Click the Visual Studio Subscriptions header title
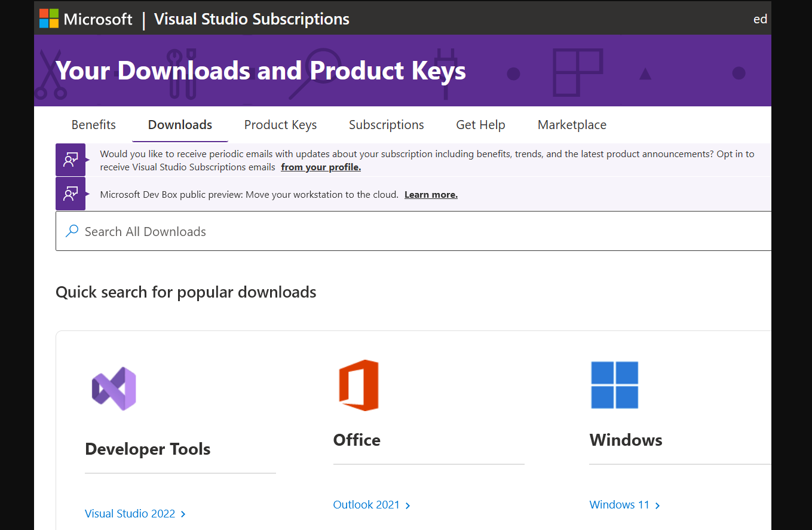Image resolution: width=812 pixels, height=530 pixels. point(252,19)
